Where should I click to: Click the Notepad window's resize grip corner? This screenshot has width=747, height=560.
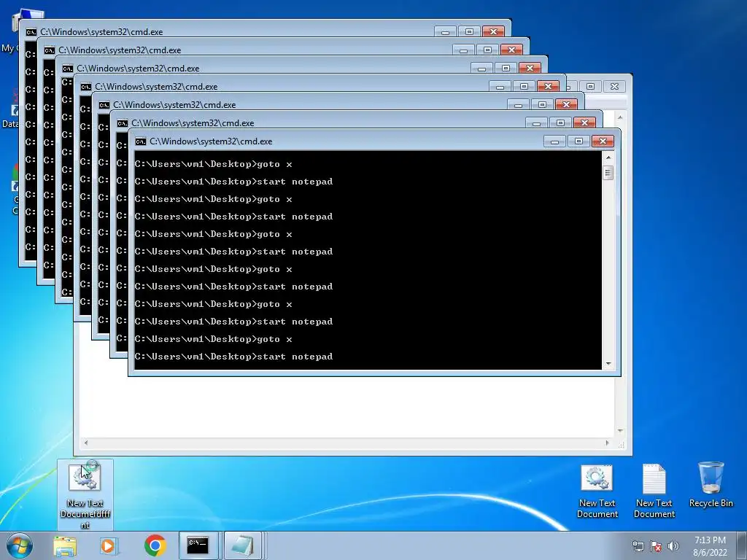pos(621,444)
